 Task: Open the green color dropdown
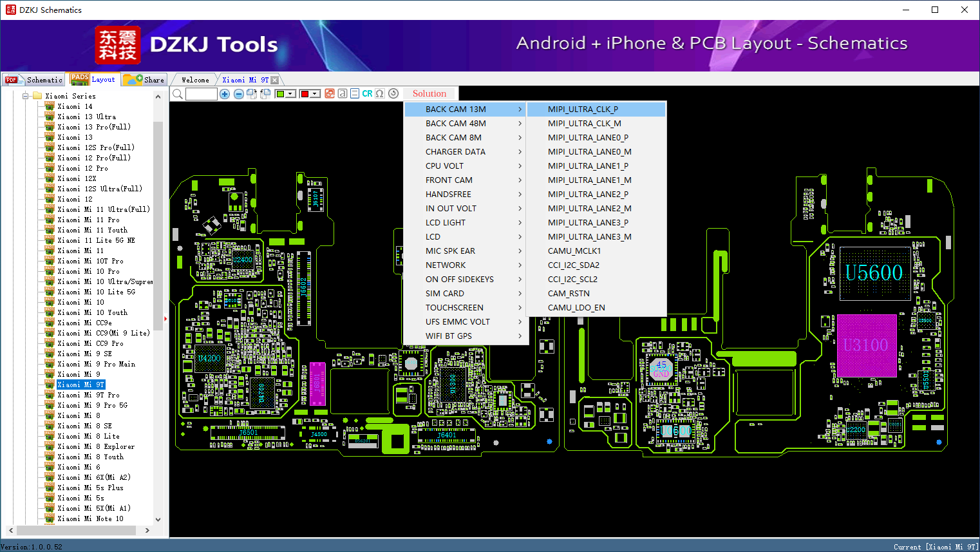click(291, 94)
